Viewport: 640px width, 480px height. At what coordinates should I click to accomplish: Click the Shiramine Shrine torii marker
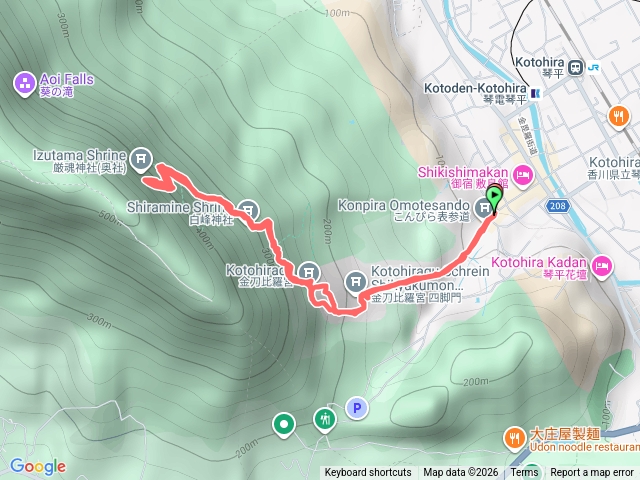point(248,211)
